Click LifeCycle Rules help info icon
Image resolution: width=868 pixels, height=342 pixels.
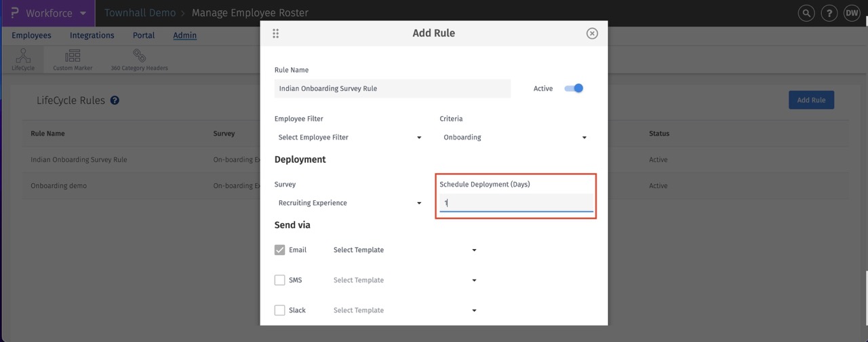115,100
